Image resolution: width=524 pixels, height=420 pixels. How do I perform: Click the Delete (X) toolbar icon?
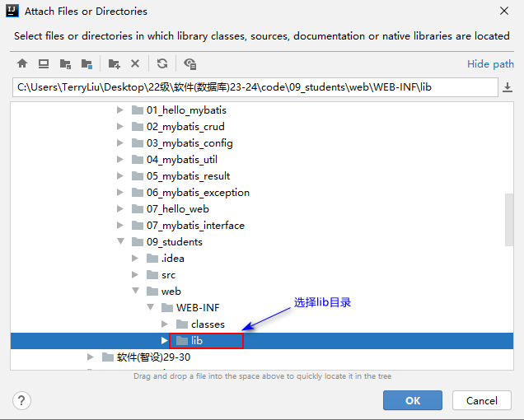135,63
